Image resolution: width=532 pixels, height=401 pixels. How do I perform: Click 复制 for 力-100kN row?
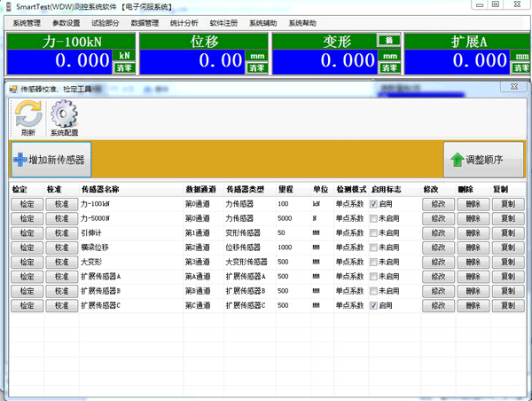point(508,204)
